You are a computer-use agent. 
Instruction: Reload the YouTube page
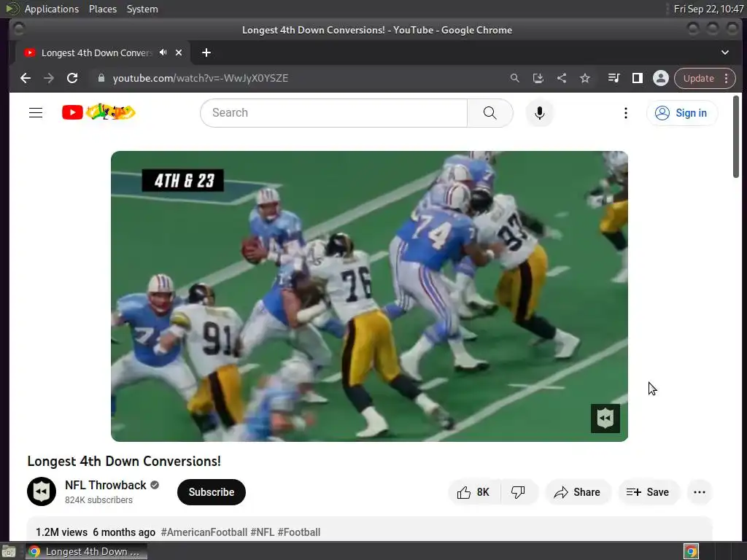coord(72,78)
